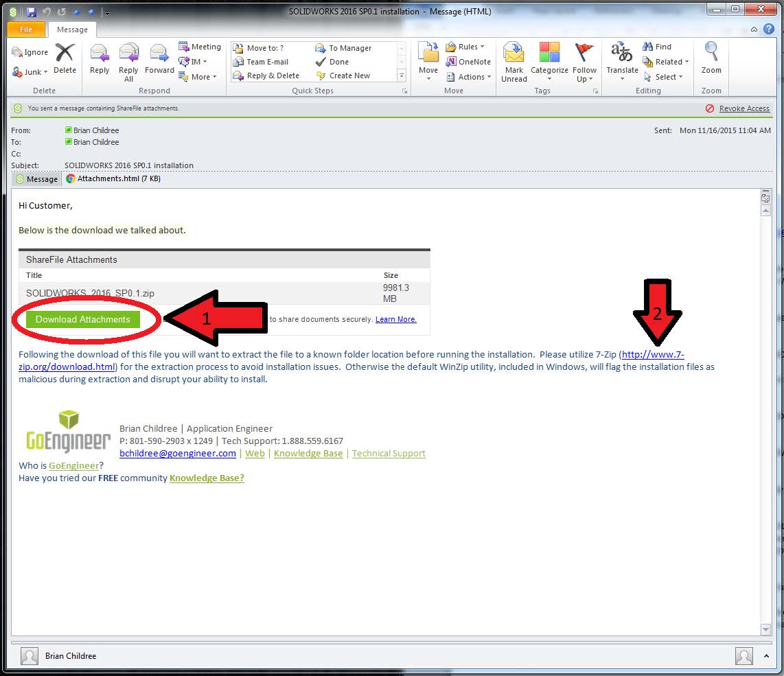Viewport: 784px width, 676px height.
Task: Expand the Quick Steps gallery
Action: [x=401, y=75]
